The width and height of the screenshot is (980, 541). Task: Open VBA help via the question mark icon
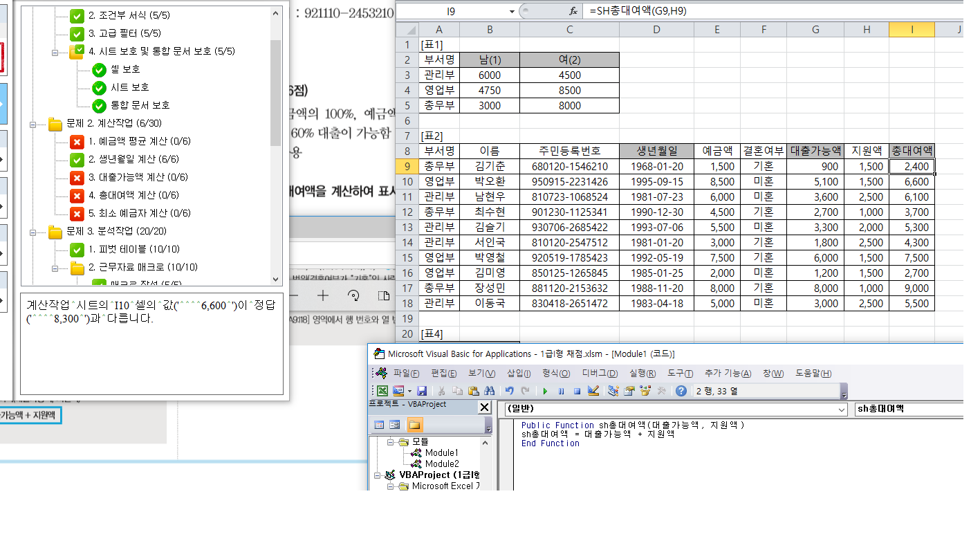[x=681, y=391]
